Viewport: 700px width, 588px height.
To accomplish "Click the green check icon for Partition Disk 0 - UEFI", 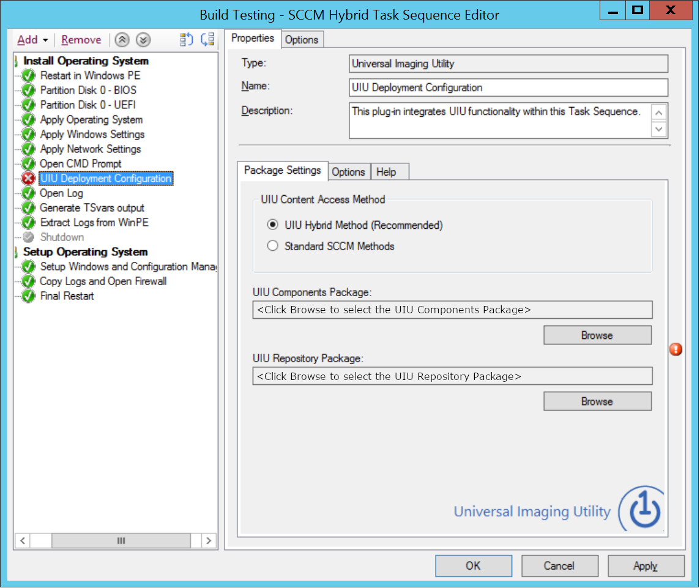I will (29, 105).
